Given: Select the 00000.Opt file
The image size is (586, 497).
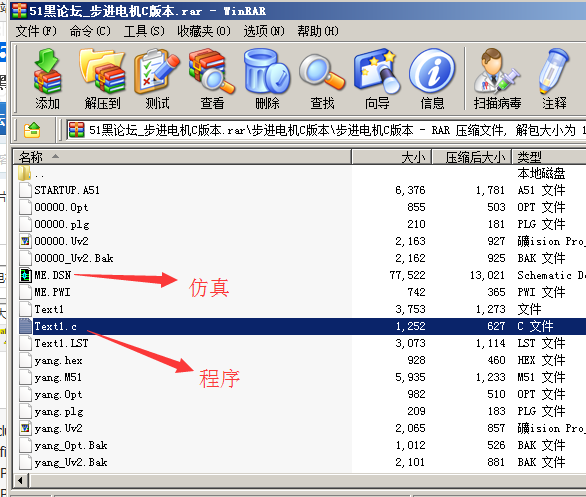Looking at the screenshot, I should (x=61, y=207).
